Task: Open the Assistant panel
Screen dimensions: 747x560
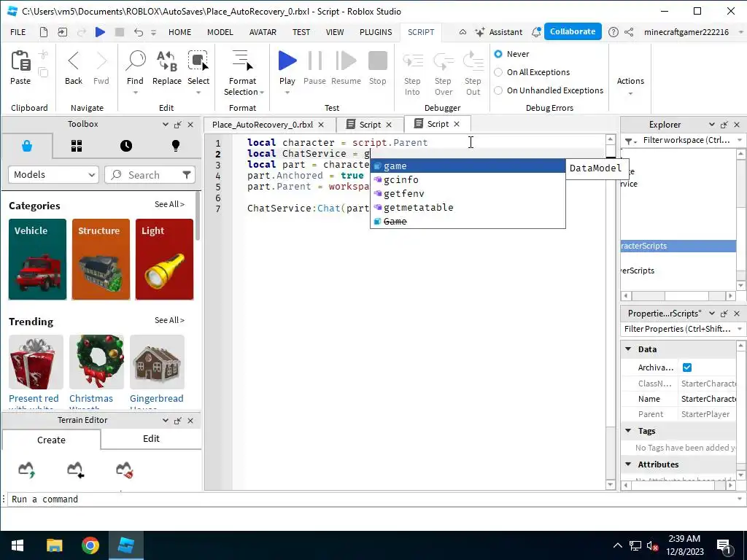Action: [499, 32]
